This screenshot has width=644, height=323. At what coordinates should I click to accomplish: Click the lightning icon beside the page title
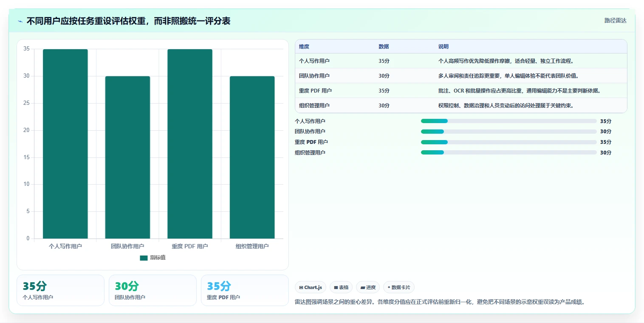pyautogui.click(x=20, y=21)
